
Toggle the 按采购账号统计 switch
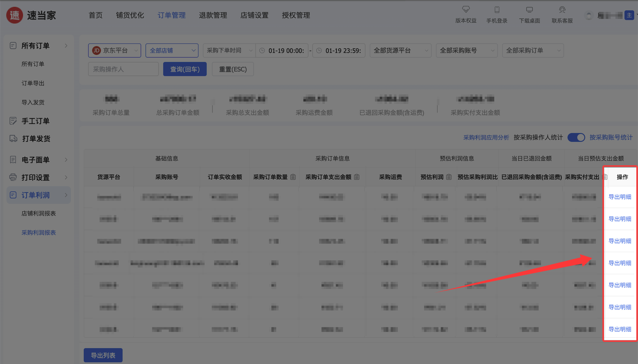click(x=576, y=137)
